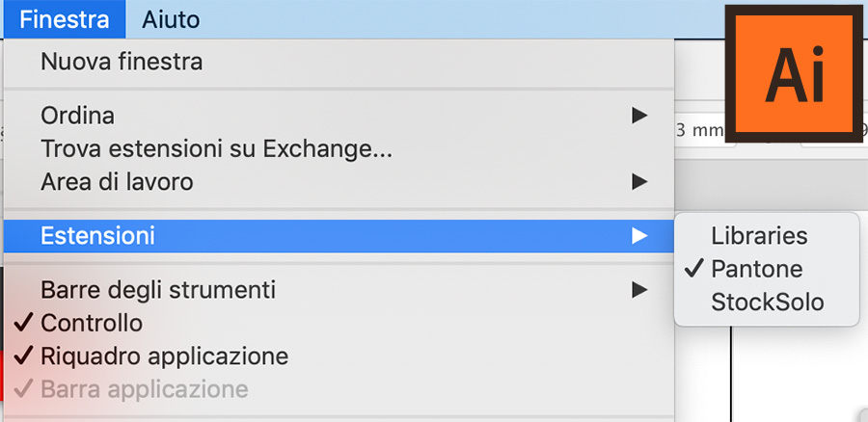The image size is (868, 422).
Task: Select the Ordina menu entry
Action: 339,116
